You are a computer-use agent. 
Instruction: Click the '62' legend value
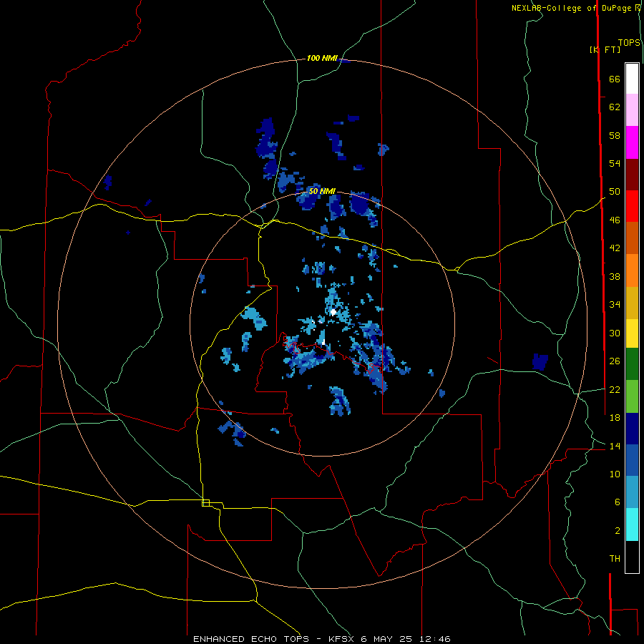pos(615,107)
